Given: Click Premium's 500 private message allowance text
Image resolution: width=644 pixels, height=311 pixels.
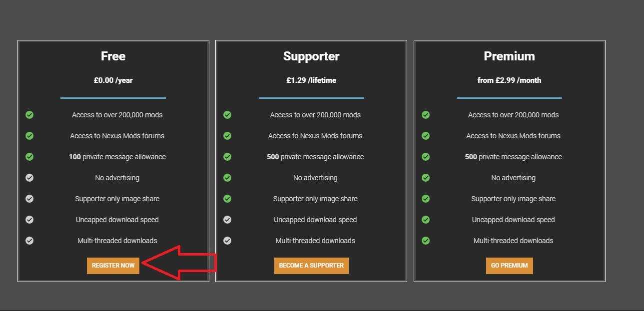Looking at the screenshot, I should pyautogui.click(x=513, y=157).
